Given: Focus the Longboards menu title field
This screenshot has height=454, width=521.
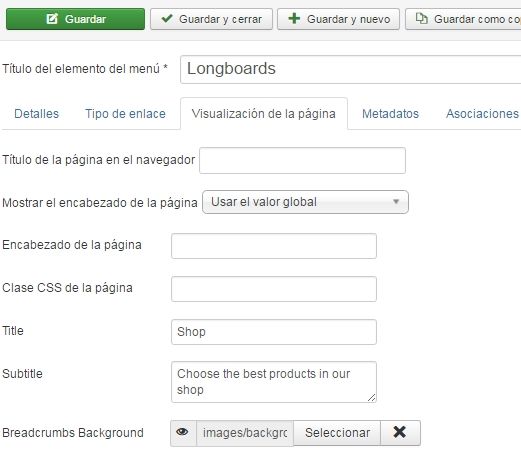Looking at the screenshot, I should pyautogui.click(x=350, y=69).
